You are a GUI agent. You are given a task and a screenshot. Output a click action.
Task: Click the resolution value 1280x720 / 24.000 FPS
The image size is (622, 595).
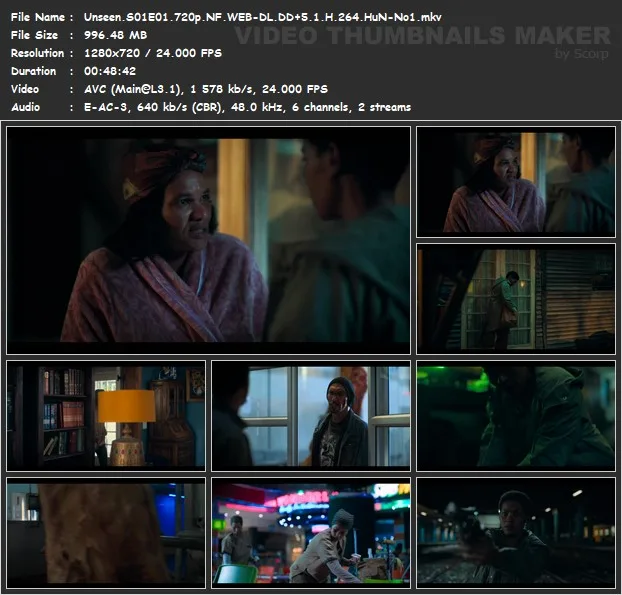[153, 53]
